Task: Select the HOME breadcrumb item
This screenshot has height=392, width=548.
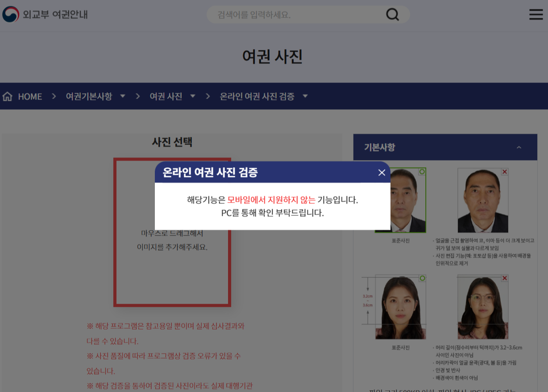Action: coord(29,96)
